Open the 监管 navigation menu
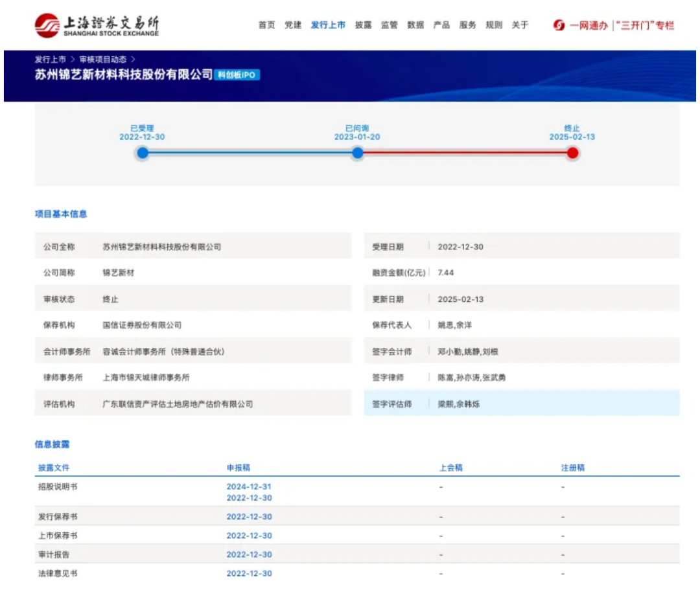This screenshot has height=592, width=700. (x=390, y=25)
